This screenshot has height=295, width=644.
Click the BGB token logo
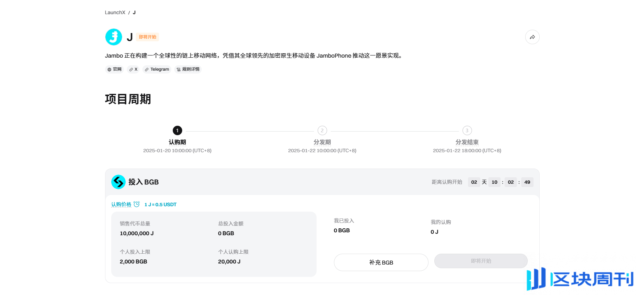click(118, 182)
